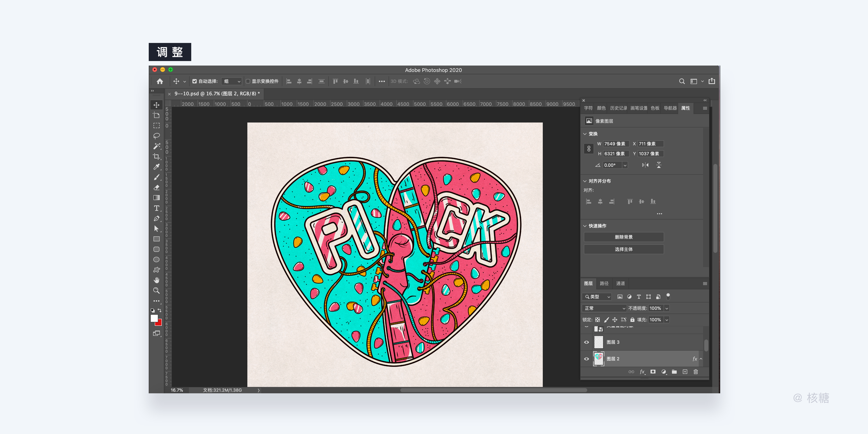Select the Lasso tool
Image resolution: width=868 pixels, height=434 pixels.
[156, 136]
